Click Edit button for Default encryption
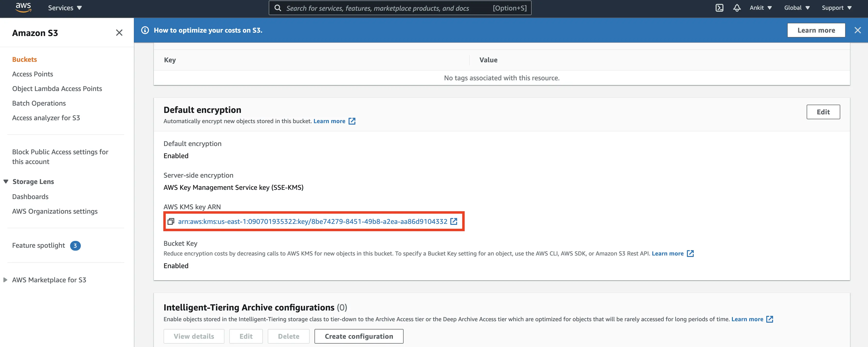868x347 pixels. tap(823, 112)
